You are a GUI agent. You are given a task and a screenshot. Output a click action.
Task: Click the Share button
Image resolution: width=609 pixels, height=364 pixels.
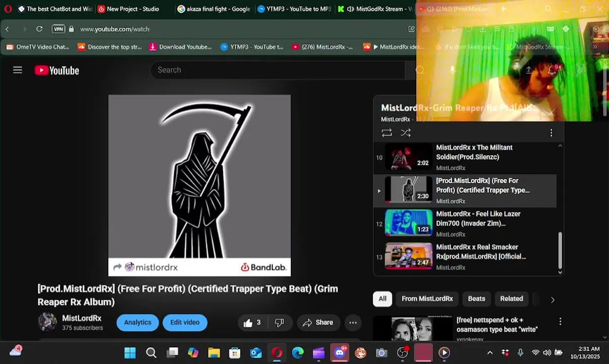(x=318, y=323)
